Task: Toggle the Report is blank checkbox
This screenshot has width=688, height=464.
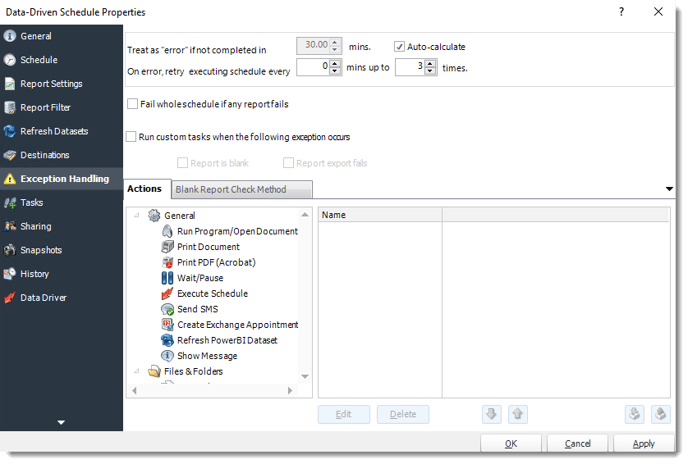Action: pyautogui.click(x=182, y=163)
